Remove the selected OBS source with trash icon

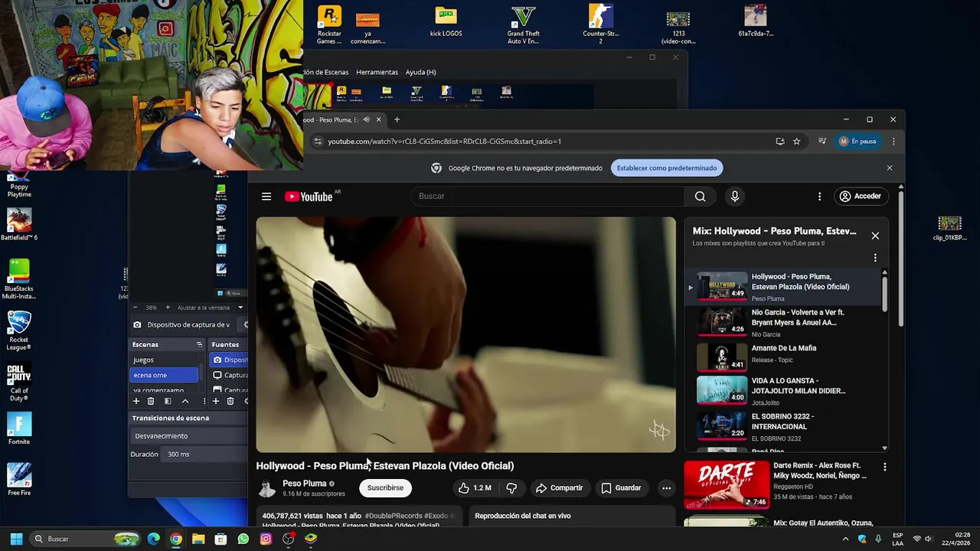tap(230, 401)
